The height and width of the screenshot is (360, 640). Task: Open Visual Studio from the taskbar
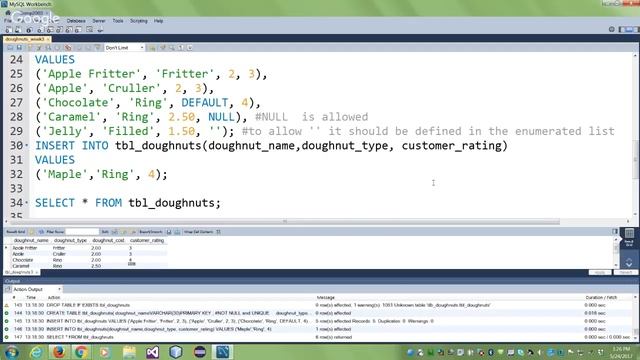[x=153, y=351]
